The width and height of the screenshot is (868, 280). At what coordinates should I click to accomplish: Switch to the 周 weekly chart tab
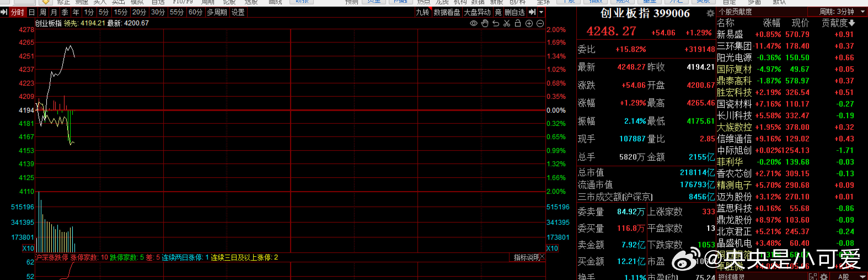[43, 12]
